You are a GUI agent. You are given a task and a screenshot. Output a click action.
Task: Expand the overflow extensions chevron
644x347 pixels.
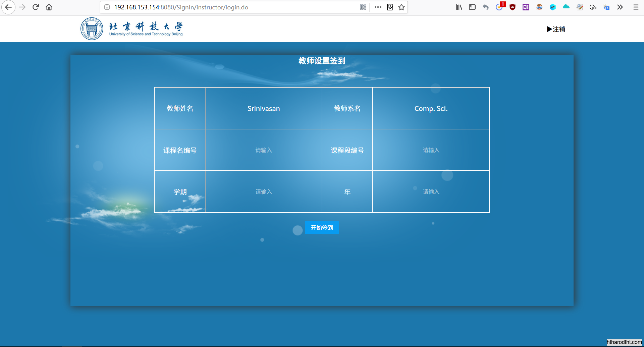620,7
